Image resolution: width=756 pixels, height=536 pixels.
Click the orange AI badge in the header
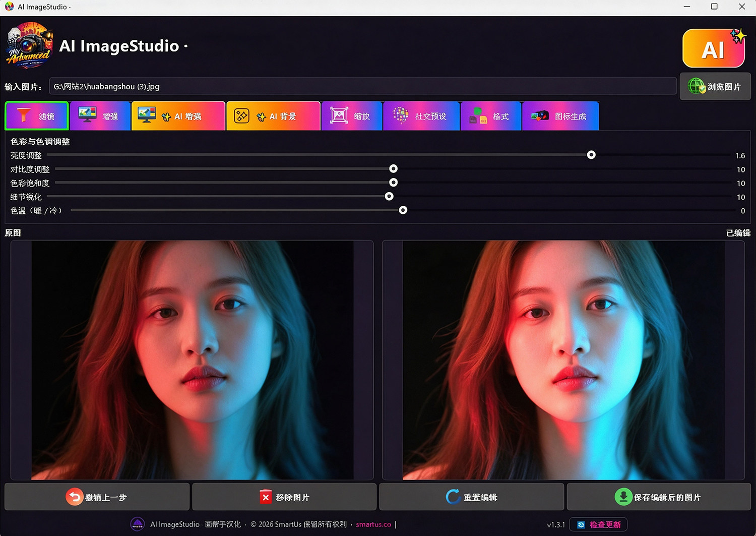coord(714,48)
